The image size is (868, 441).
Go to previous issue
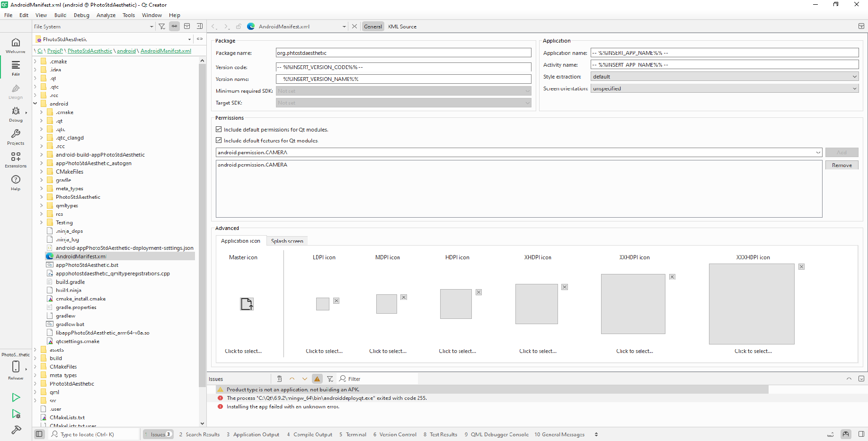[292, 379]
